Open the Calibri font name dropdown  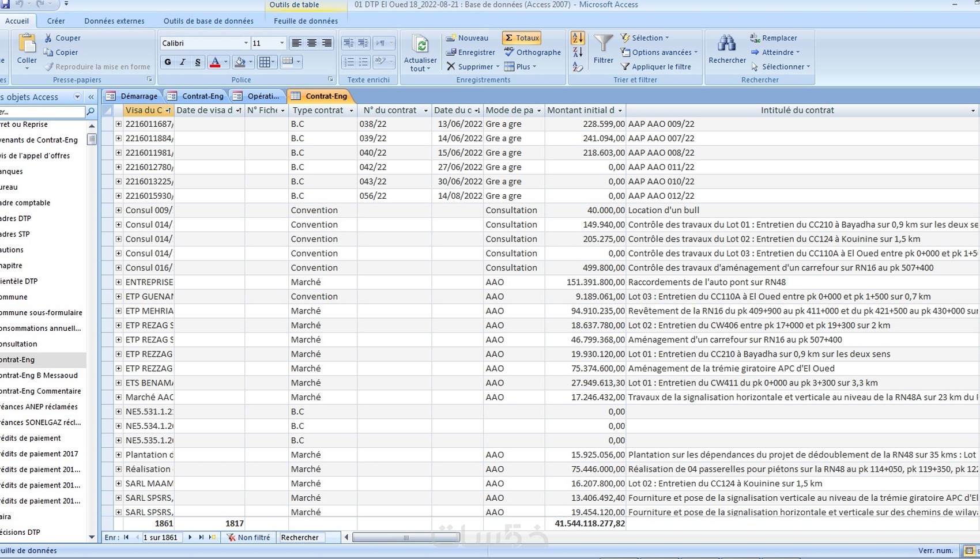pyautogui.click(x=246, y=43)
